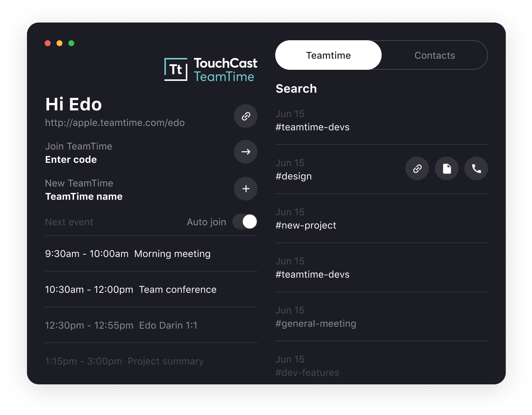Click the Hi Edo greeting
Image resolution: width=532 pixels, height=415 pixels.
[74, 104]
